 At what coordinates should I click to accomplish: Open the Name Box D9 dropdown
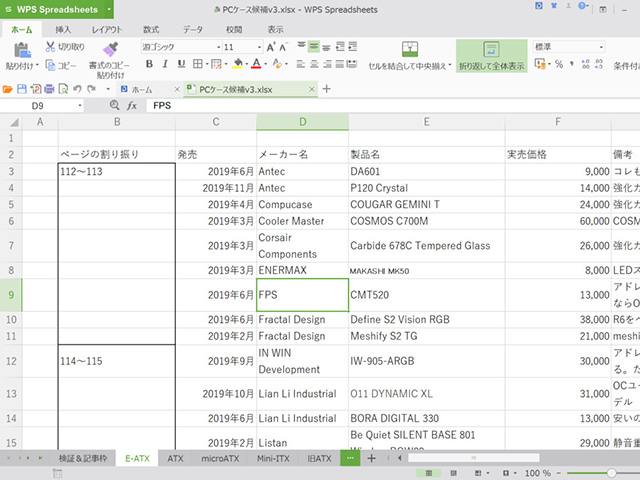click(80, 106)
